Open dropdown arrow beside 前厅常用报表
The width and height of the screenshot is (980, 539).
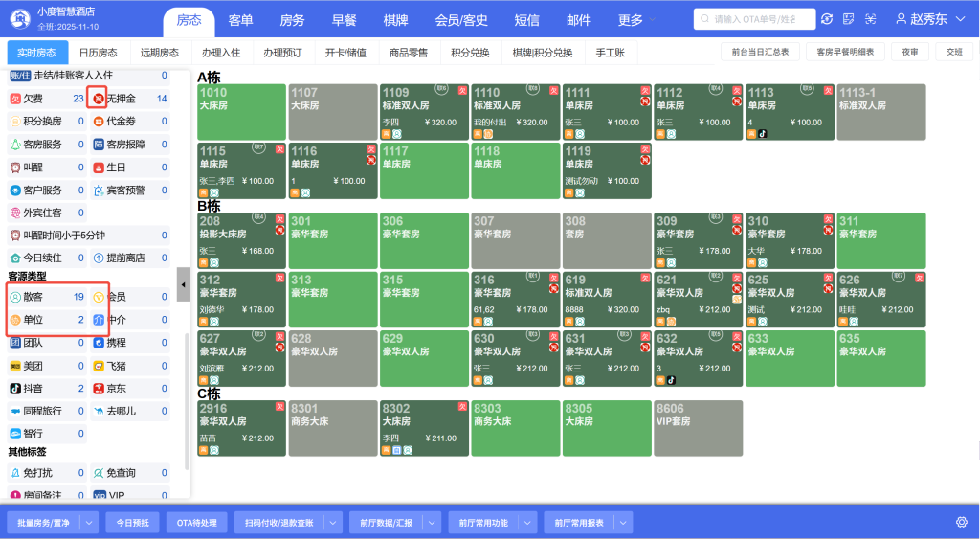pyautogui.click(x=624, y=522)
